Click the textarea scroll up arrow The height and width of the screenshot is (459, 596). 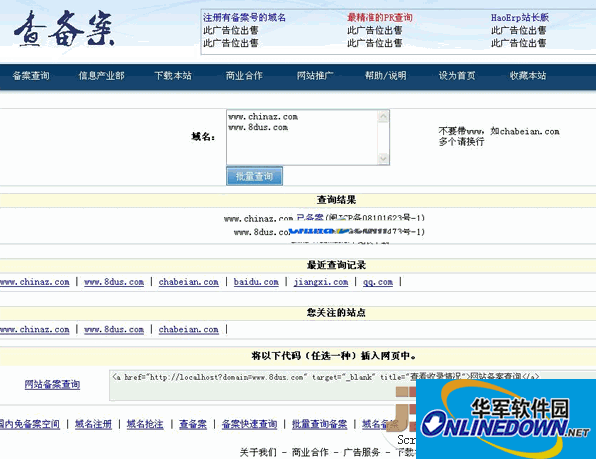(x=383, y=116)
